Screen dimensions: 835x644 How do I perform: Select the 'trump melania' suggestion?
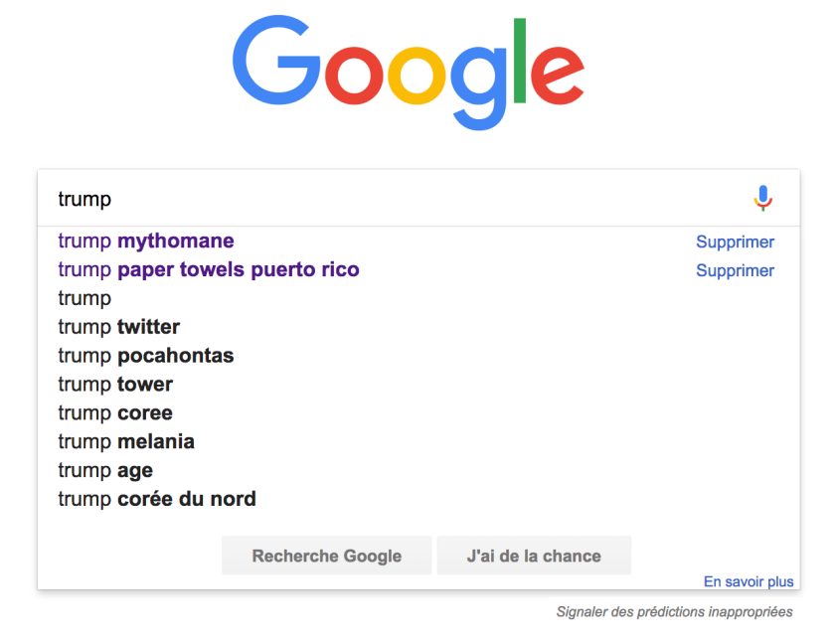click(126, 442)
